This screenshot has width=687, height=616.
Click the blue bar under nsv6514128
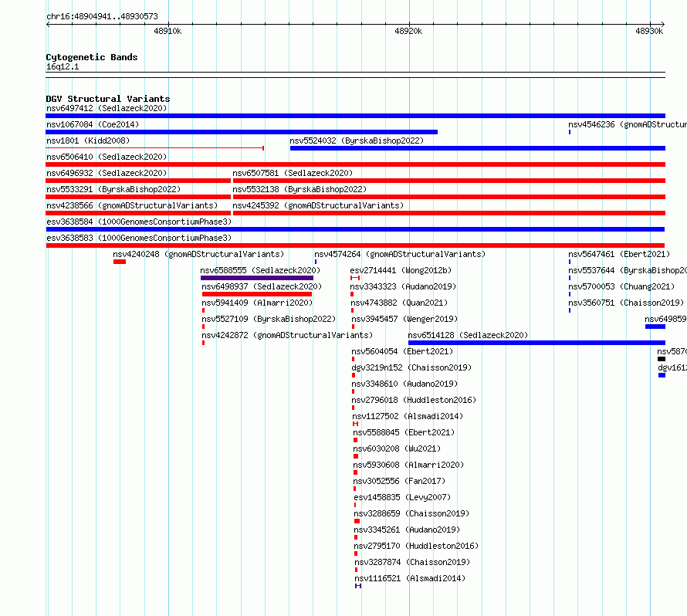[x=536, y=343]
